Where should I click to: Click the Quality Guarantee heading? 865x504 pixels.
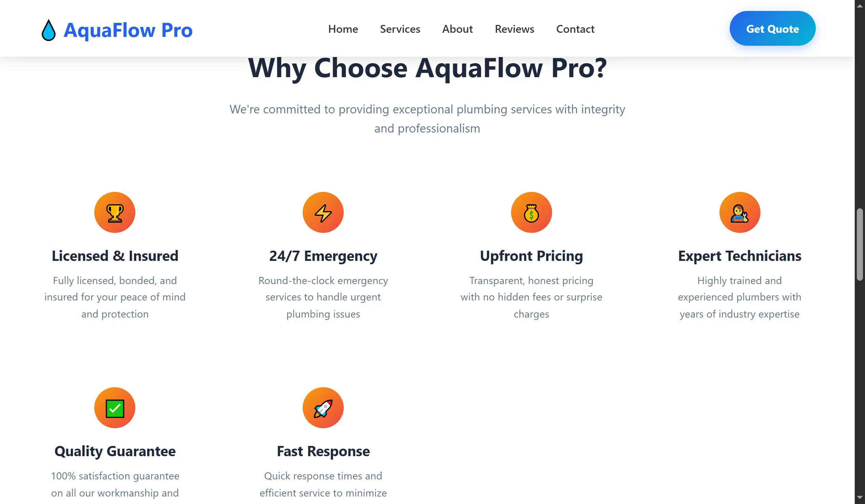coord(115,451)
